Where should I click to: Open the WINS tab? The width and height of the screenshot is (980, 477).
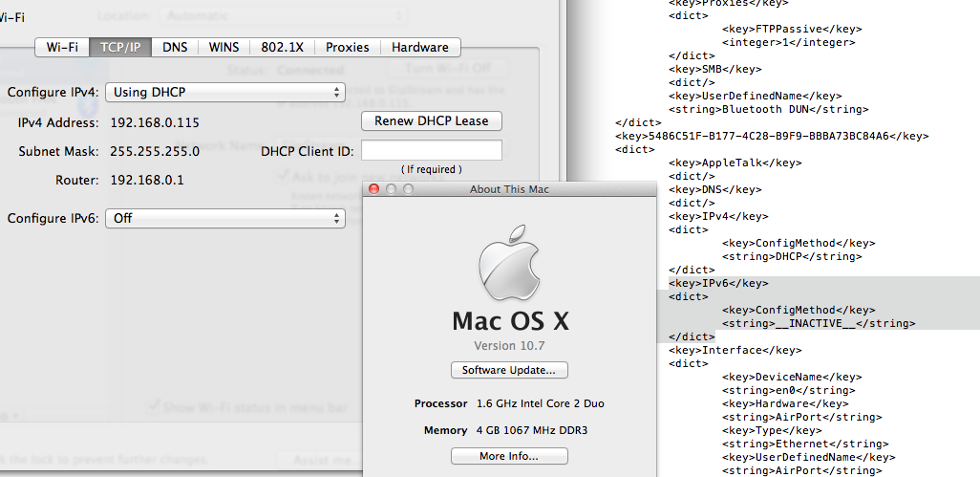tap(224, 48)
